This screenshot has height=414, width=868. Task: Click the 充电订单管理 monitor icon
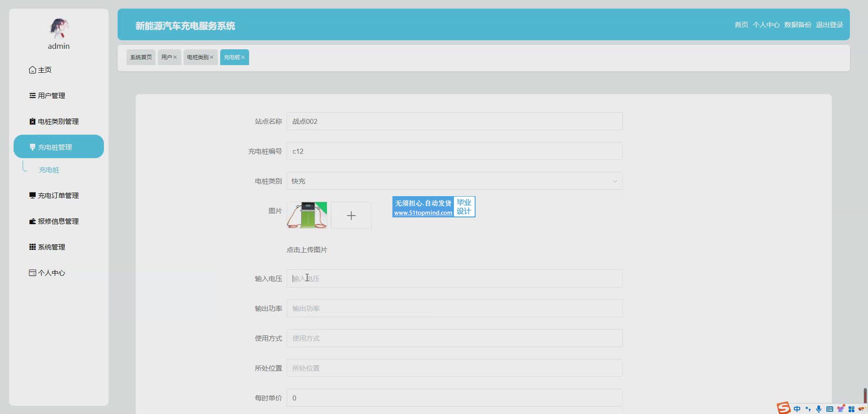(32, 196)
